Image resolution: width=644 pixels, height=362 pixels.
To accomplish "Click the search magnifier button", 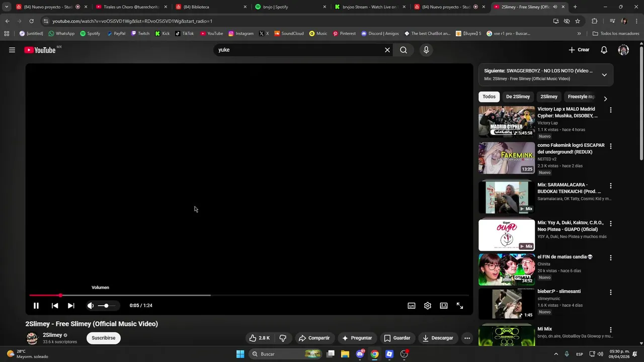I will (x=404, y=50).
